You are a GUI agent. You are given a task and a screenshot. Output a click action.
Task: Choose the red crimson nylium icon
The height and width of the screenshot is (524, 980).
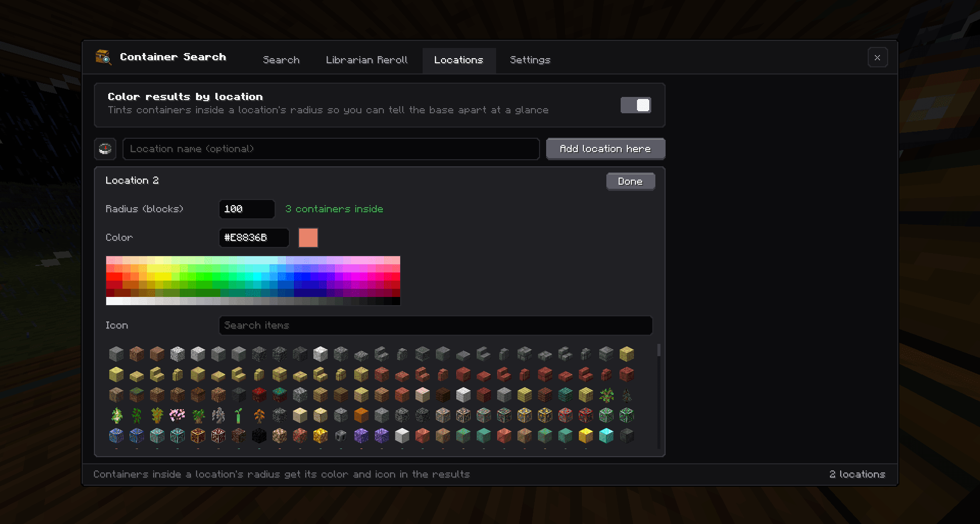[259, 395]
